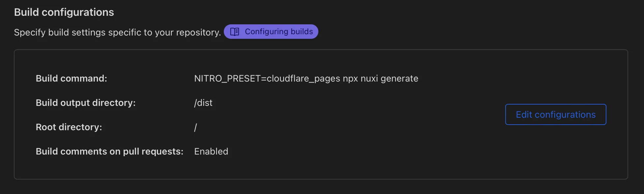
Task: Select the Build comments on pull requests label
Action: [x=109, y=151]
